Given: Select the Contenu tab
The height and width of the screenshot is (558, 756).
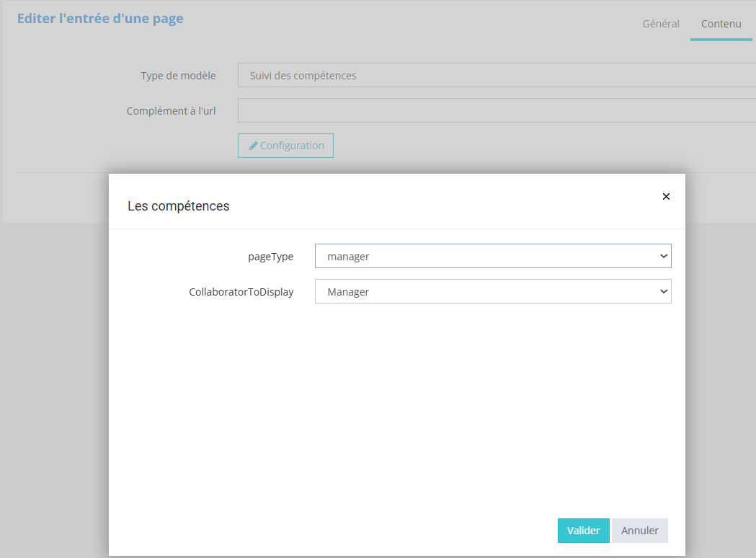Looking at the screenshot, I should pos(721,24).
